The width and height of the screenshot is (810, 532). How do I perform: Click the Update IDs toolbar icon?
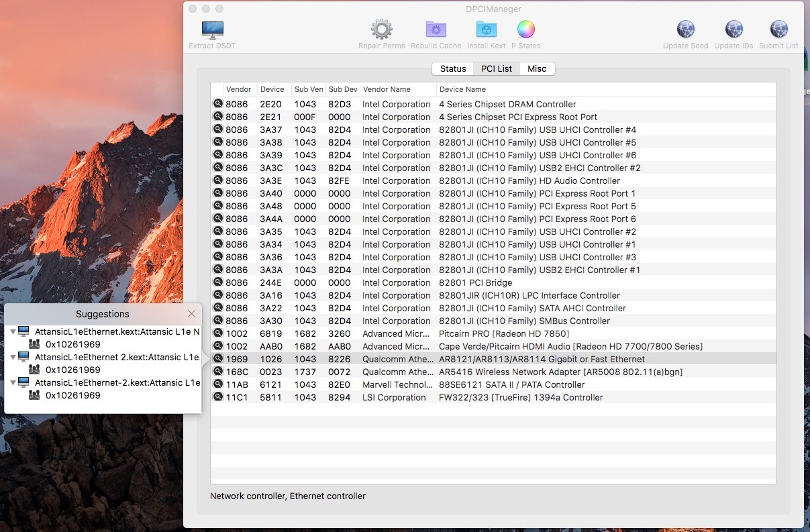pos(733,30)
